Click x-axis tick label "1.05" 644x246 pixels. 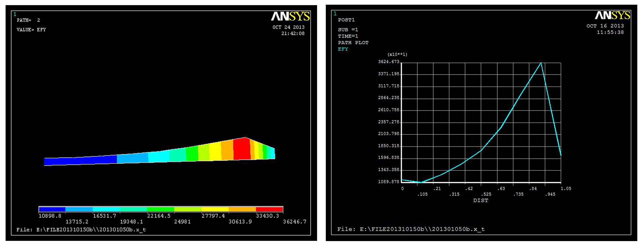coord(566,189)
